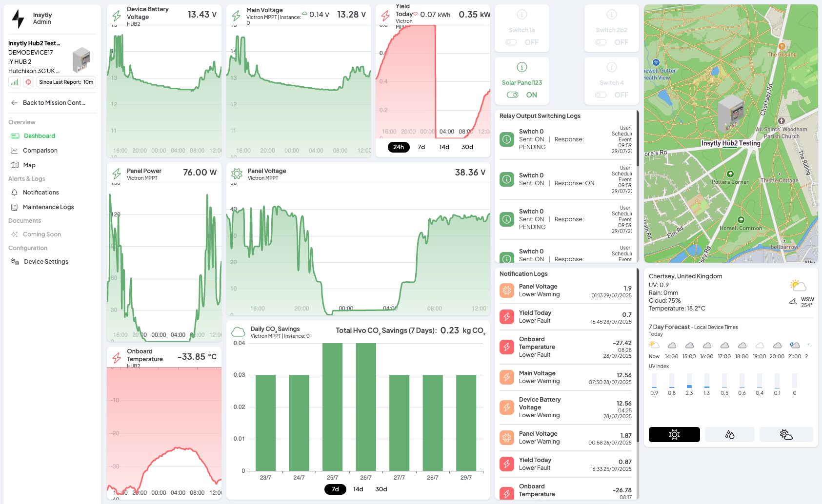
Task: Select the raindrops weather icon button
Action: pos(729,434)
